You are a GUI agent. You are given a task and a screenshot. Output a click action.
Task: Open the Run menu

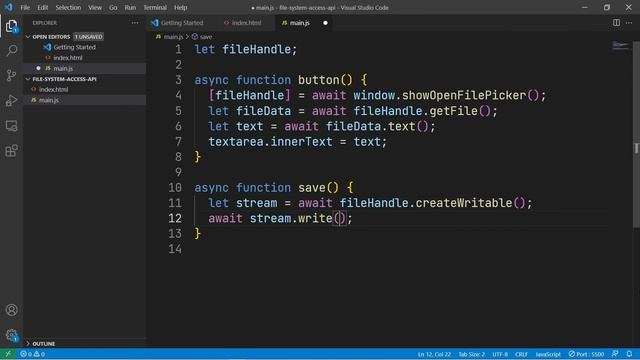point(130,7)
